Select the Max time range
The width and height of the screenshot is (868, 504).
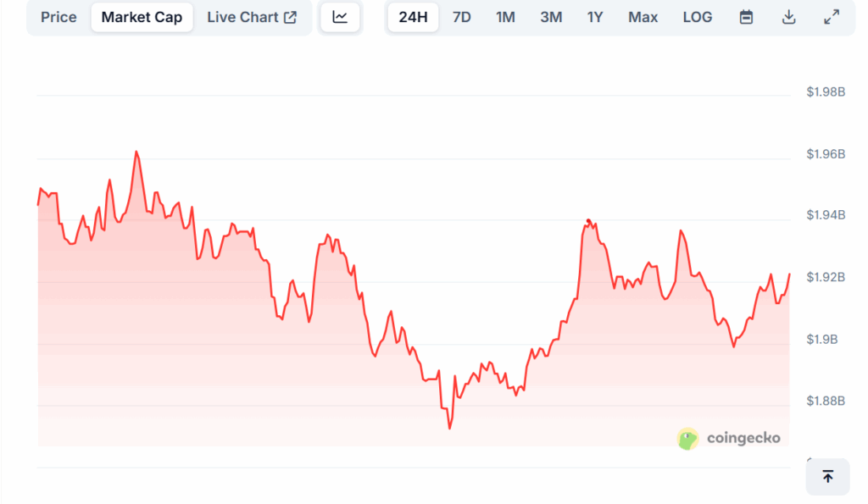point(643,17)
